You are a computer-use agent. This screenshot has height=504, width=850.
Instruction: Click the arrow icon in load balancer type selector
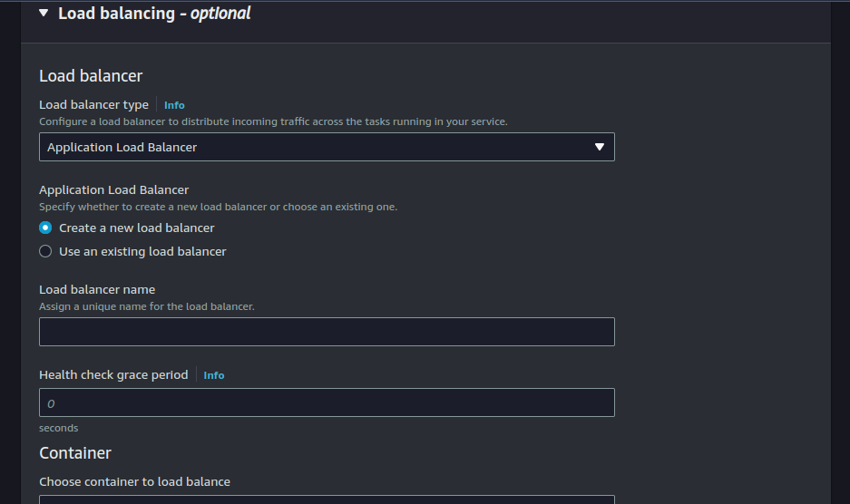coord(599,147)
